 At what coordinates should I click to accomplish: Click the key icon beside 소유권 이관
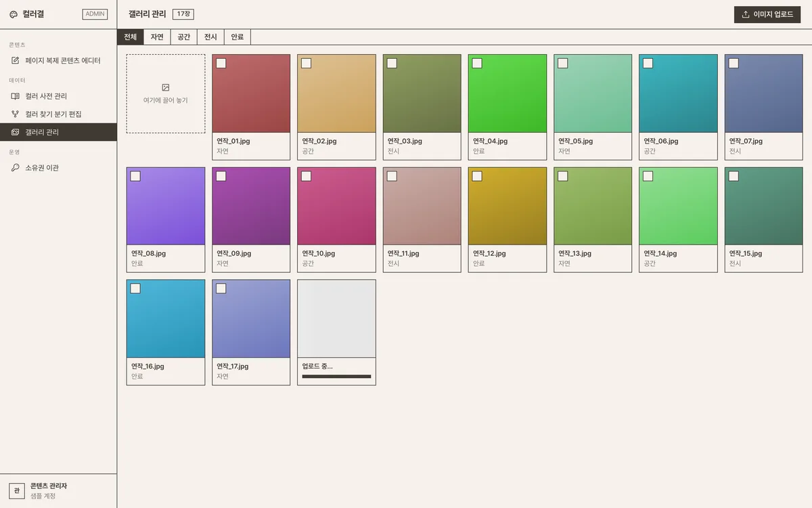[x=16, y=168]
